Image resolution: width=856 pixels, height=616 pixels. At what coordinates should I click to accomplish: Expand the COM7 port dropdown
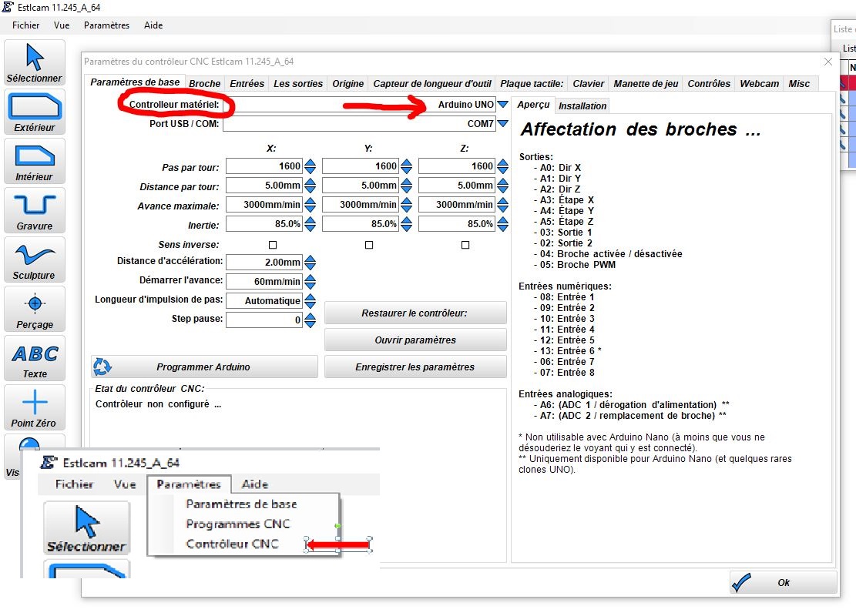pyautogui.click(x=502, y=124)
